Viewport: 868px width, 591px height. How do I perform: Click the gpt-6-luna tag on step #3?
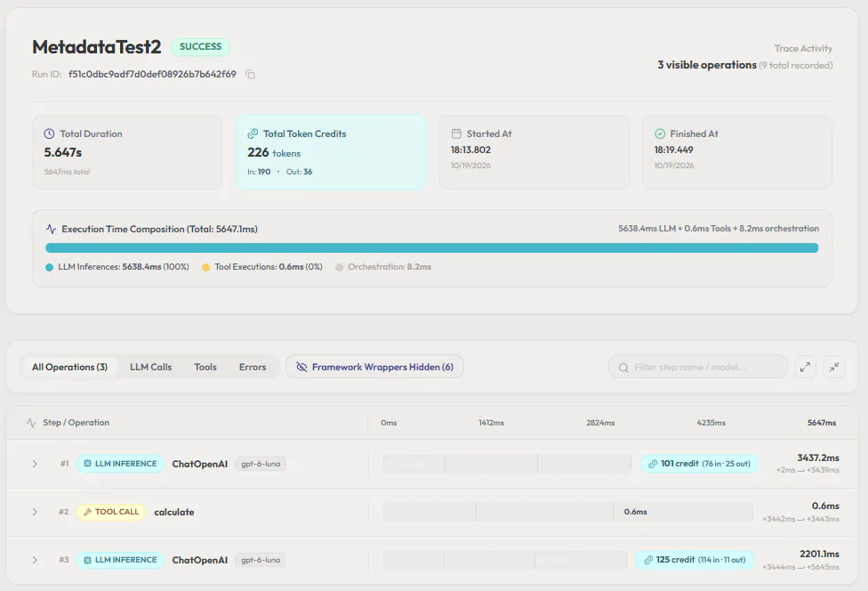pyautogui.click(x=261, y=560)
